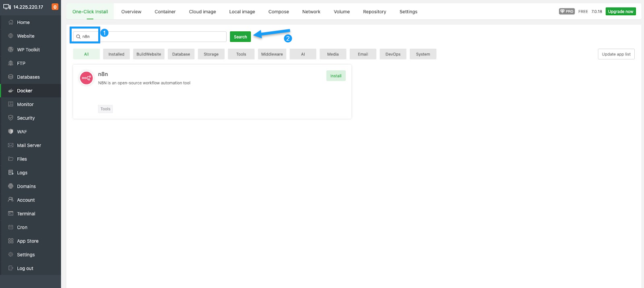Filter apps by Database category

(x=181, y=54)
